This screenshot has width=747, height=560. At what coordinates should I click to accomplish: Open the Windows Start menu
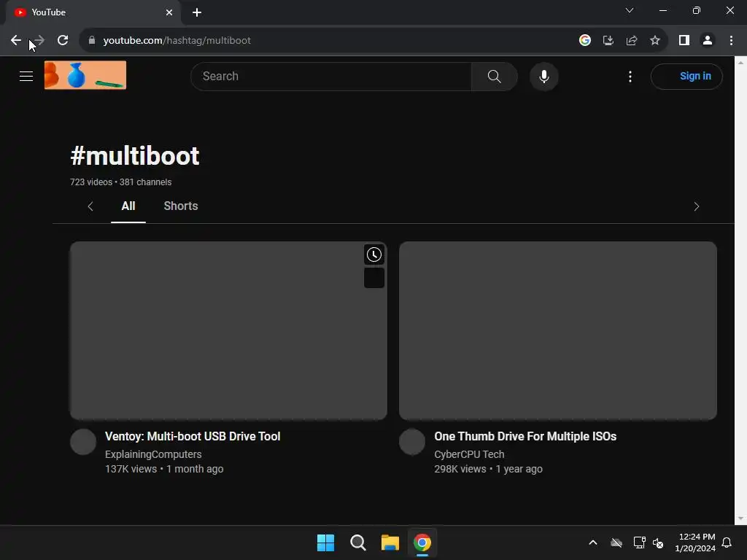326,542
